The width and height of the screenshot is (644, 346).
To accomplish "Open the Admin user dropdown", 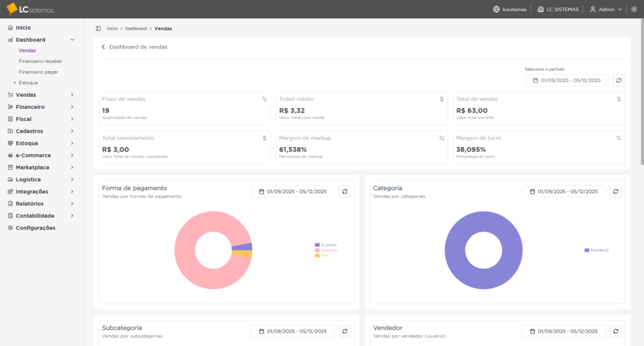I will (x=605, y=9).
